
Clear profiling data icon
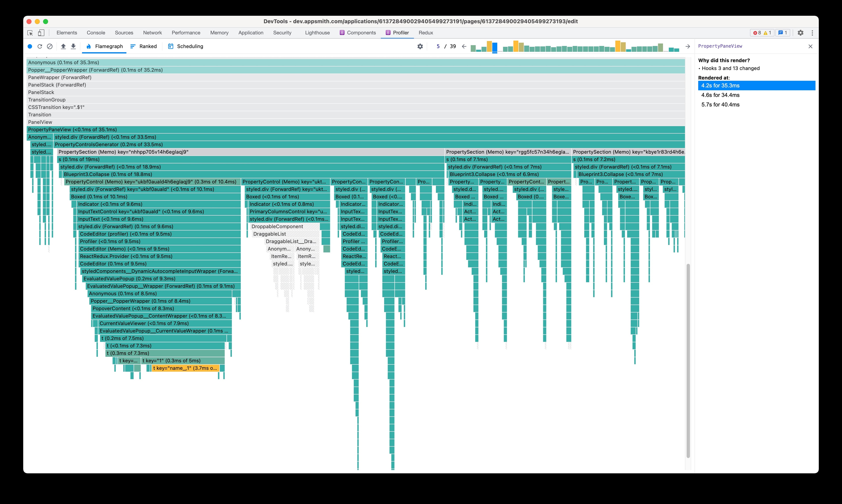(x=50, y=46)
